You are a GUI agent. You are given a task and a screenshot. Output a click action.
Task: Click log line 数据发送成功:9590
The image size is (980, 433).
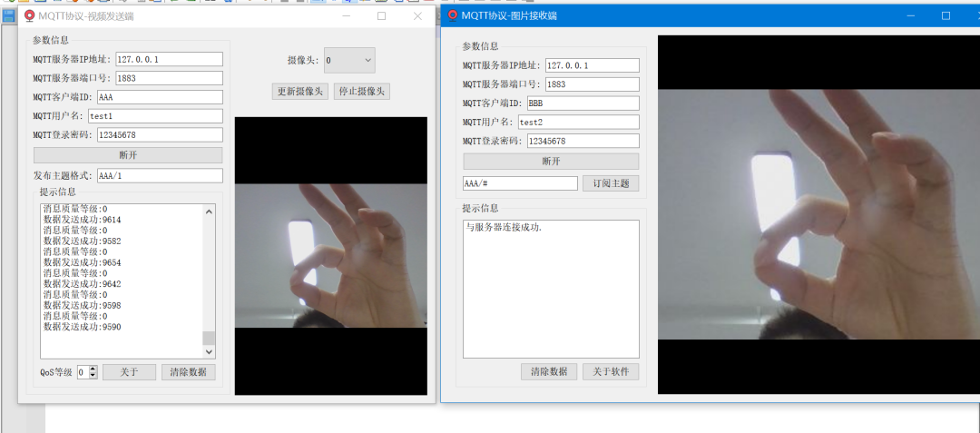point(82,327)
